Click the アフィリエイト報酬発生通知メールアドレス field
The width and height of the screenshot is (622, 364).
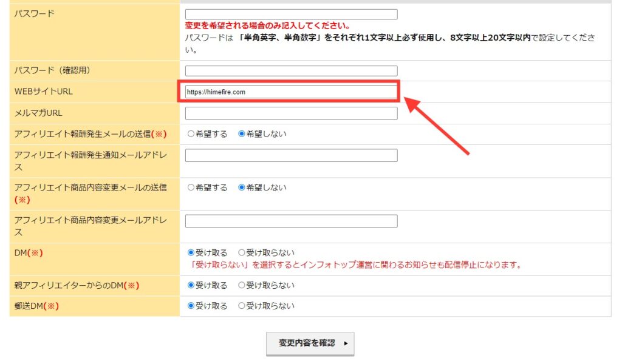click(x=291, y=156)
